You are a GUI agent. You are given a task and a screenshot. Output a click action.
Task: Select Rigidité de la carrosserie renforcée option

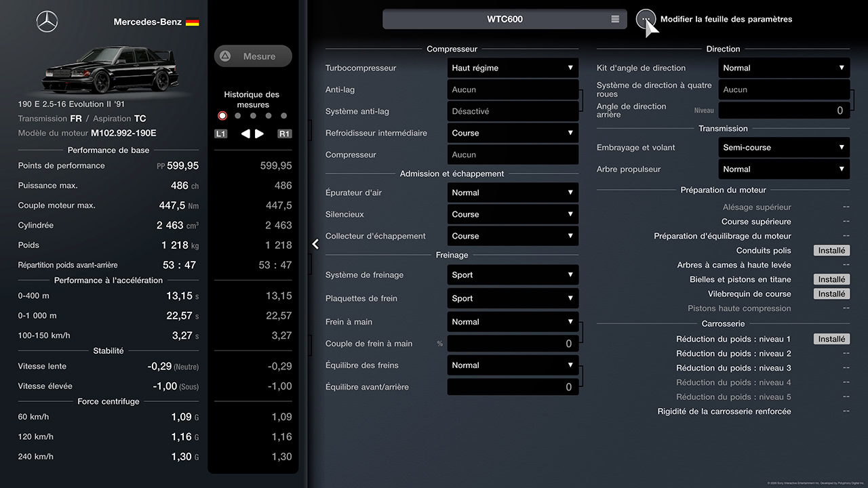724,411
